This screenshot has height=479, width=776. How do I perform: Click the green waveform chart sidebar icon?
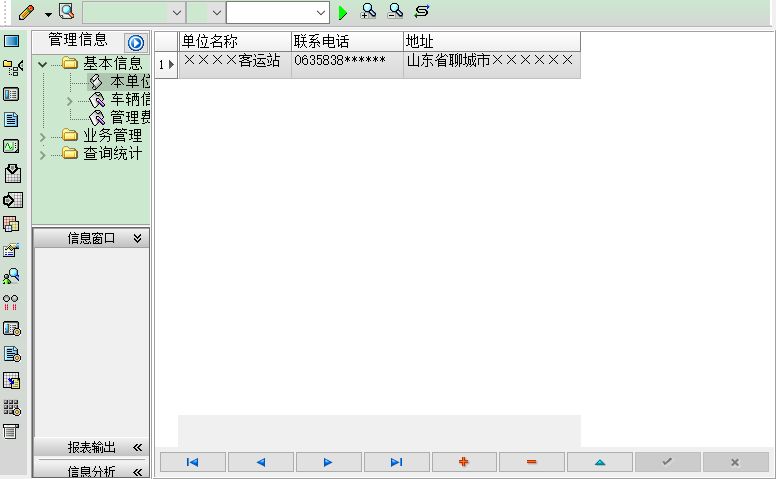[11, 146]
